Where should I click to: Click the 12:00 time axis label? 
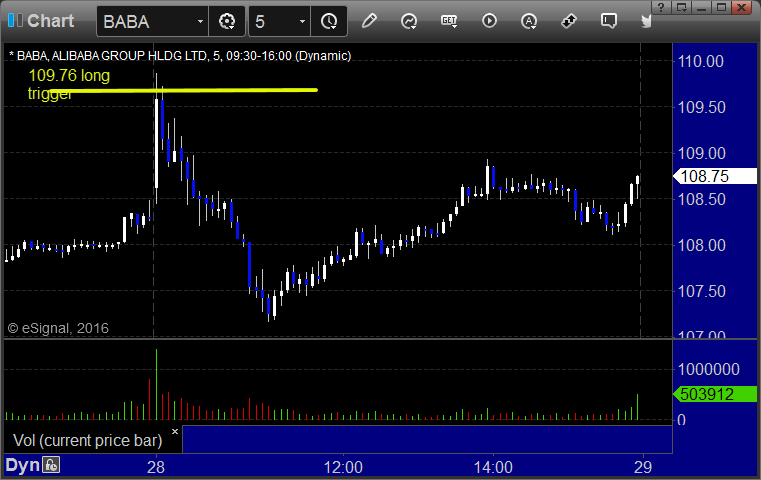(x=343, y=467)
